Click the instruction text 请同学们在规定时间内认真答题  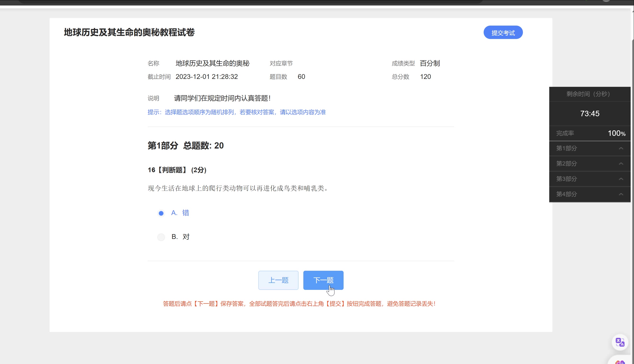[222, 98]
